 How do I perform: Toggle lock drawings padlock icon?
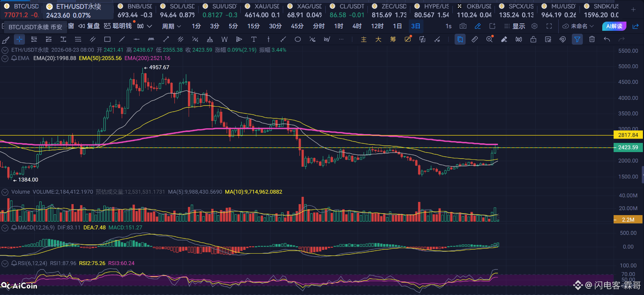pos(533,39)
